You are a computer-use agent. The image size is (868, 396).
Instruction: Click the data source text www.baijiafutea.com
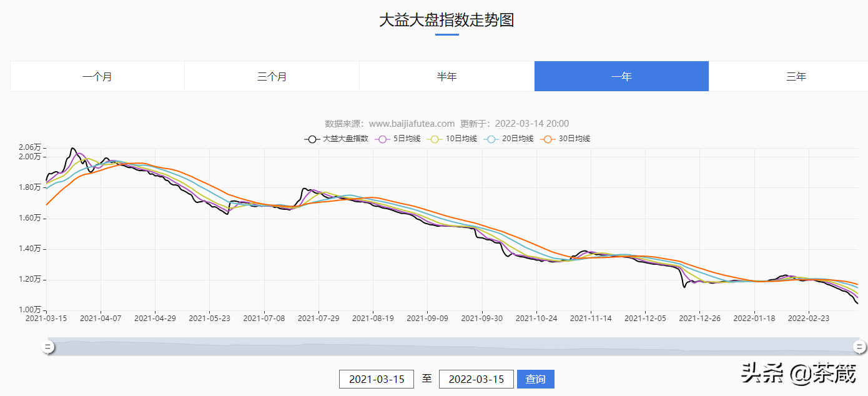tap(412, 124)
